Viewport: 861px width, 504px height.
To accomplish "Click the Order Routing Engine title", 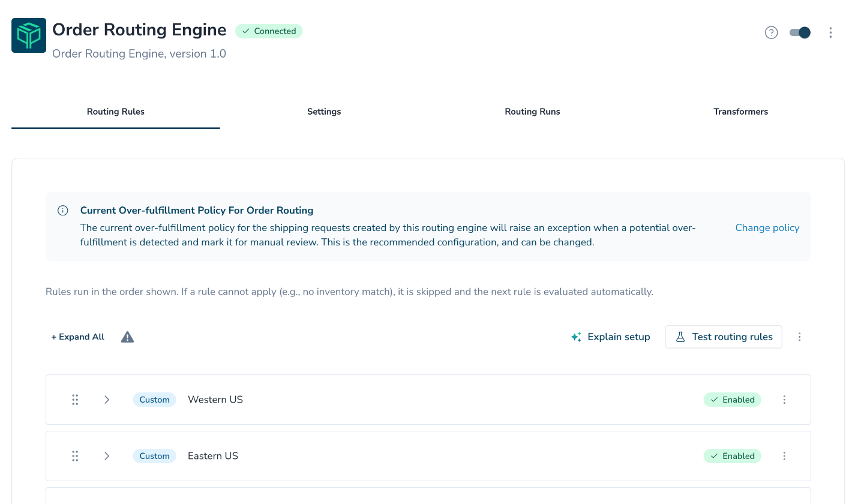I will click(139, 30).
